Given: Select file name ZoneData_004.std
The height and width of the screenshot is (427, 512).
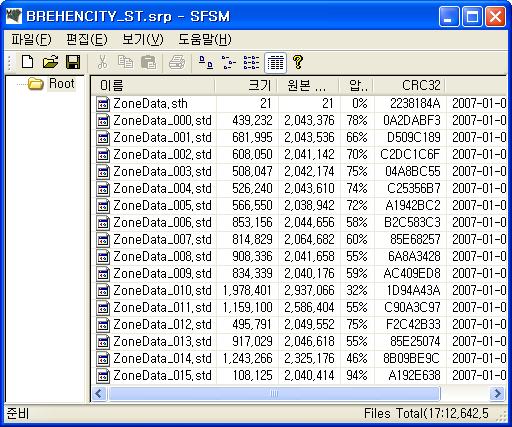Looking at the screenshot, I should [162, 189].
